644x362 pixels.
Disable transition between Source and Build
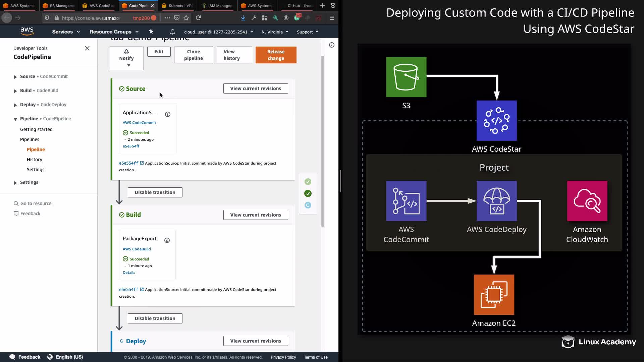tap(155, 192)
